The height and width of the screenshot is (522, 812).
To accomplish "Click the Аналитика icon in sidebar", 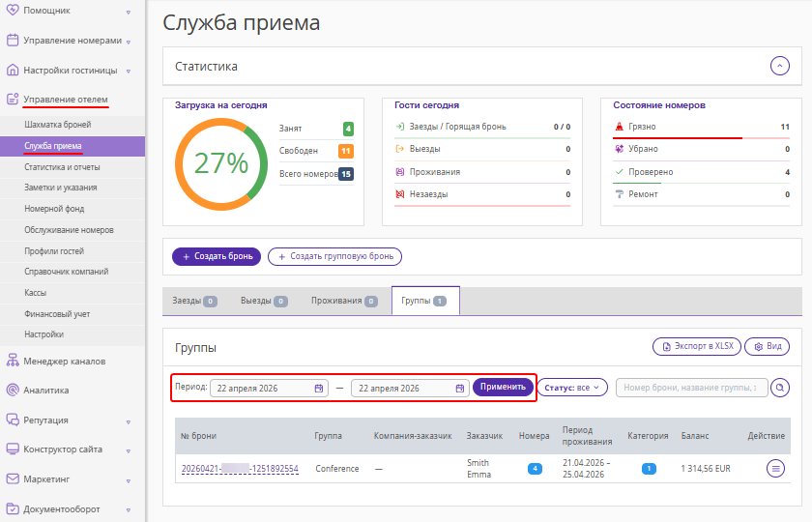I will tap(13, 390).
